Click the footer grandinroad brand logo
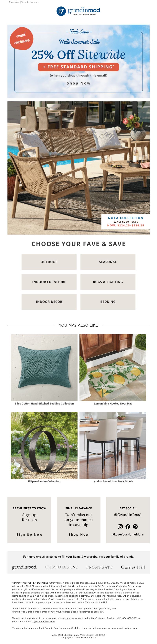Viewport: 157px width, 644px height. tap(24, 567)
